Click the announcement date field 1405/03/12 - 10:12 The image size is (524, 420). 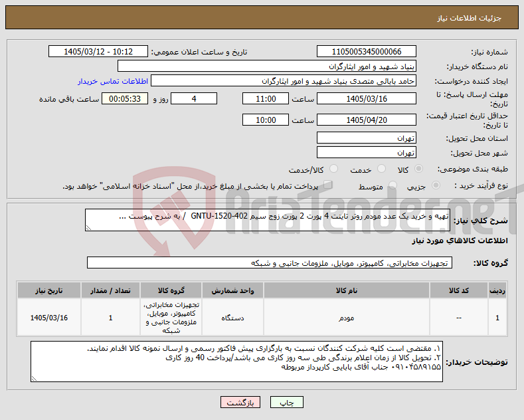click(98, 51)
